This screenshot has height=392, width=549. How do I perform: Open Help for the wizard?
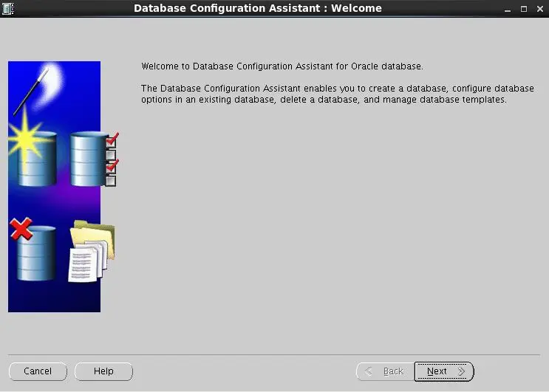[103, 371]
